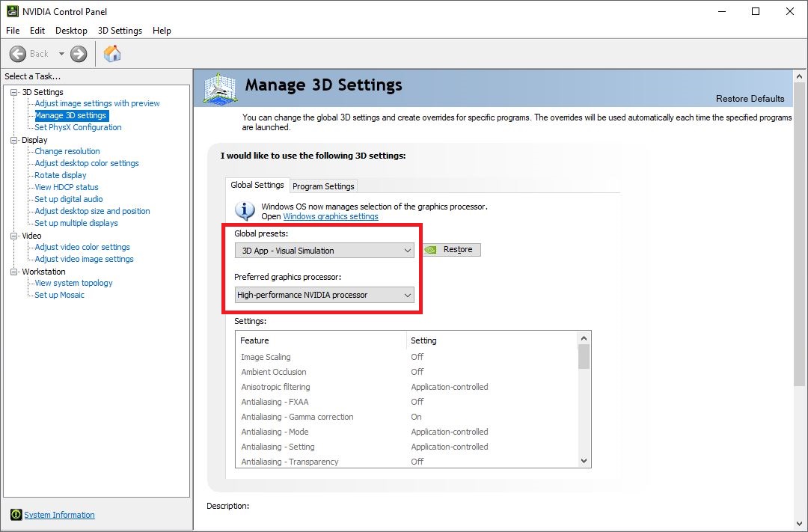808x532 pixels.
Task: Click Restore Defaults
Action: pos(750,99)
